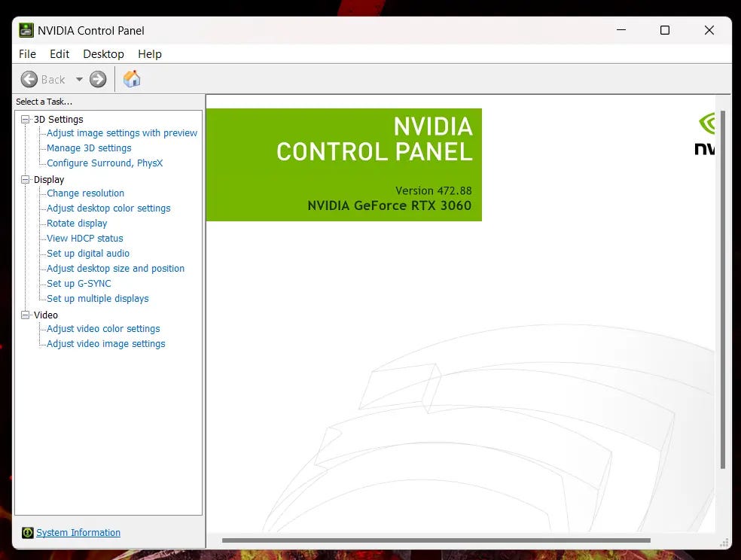741x560 pixels.
Task: Click the window resize grip corner
Action: [724, 542]
